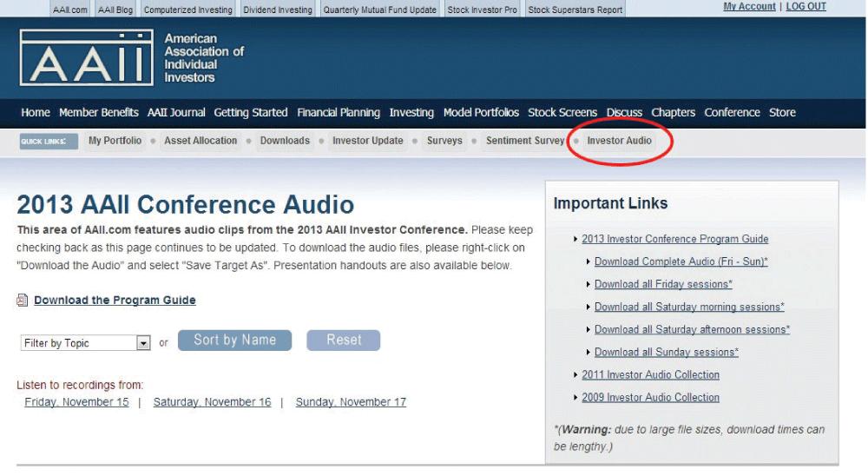This screenshot has width=868, height=476.
Task: Click Download all Friday sessions link
Action: 663,284
